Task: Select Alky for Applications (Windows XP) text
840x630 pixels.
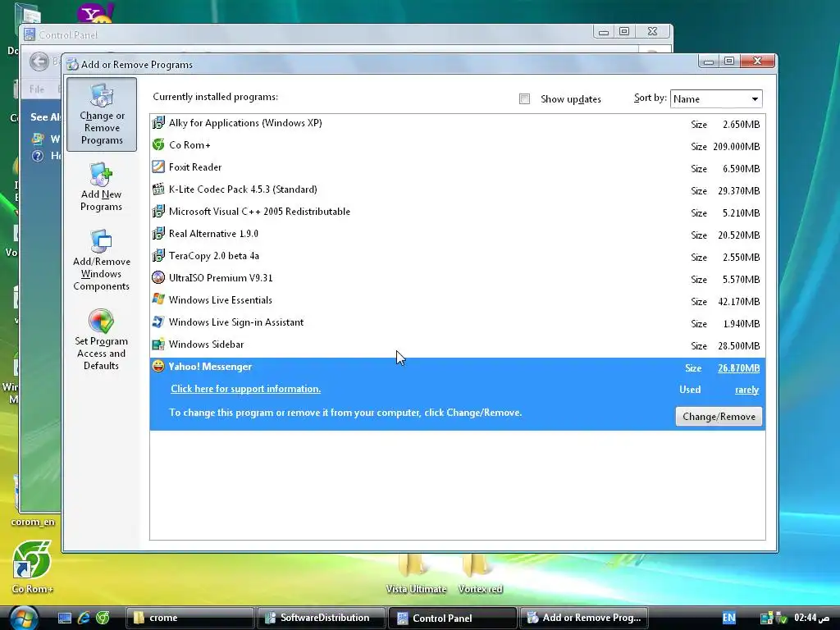Action: click(245, 123)
